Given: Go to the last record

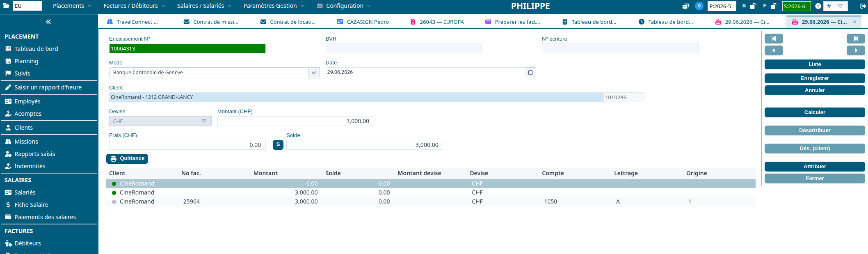Looking at the screenshot, I should (x=856, y=39).
